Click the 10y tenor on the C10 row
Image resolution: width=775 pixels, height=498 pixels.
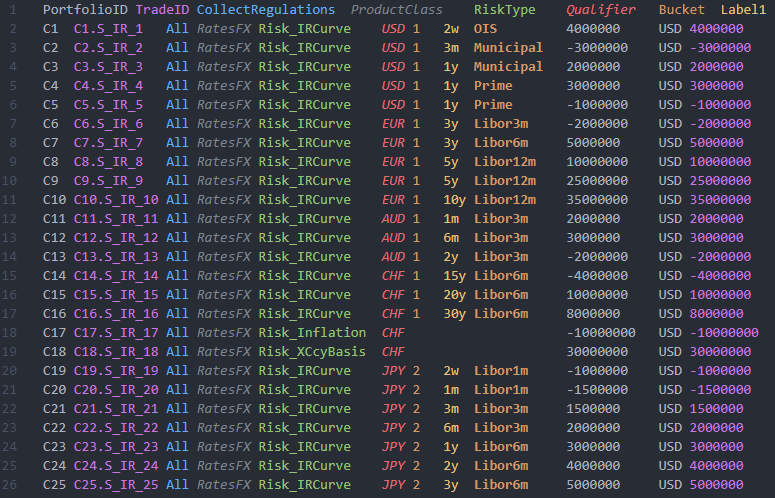(x=454, y=200)
